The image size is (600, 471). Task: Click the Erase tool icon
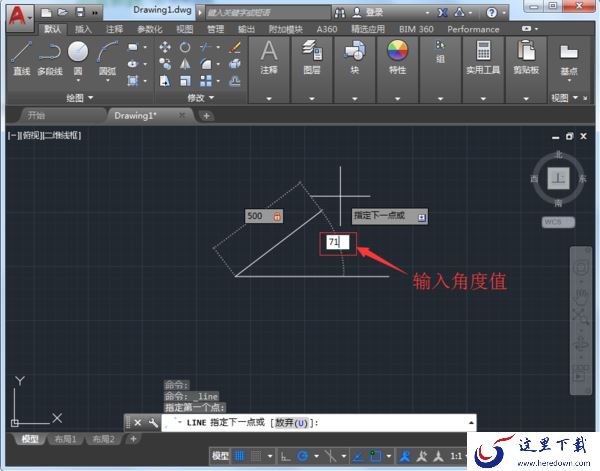(x=235, y=47)
